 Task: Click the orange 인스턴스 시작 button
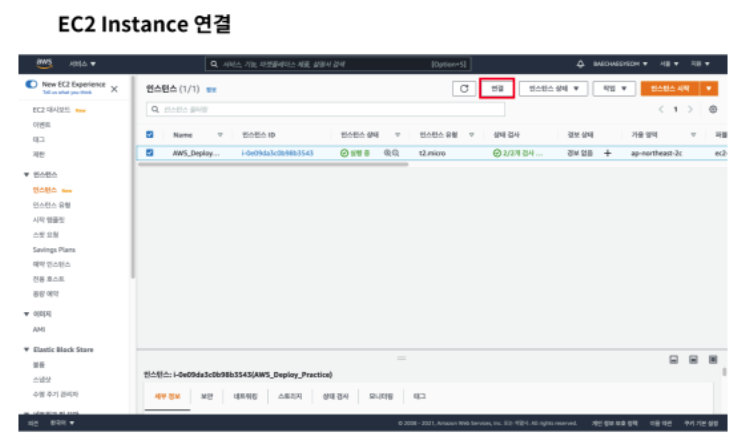pyautogui.click(x=670, y=89)
